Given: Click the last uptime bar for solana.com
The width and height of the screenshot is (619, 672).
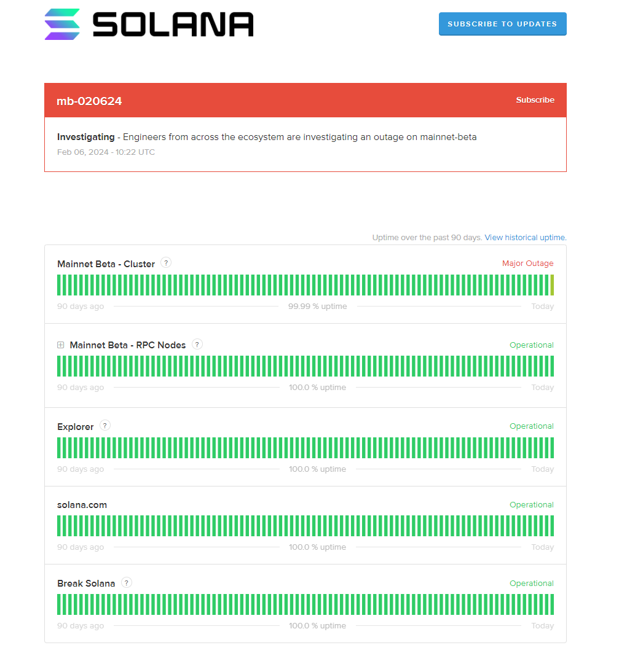Looking at the screenshot, I should coord(552,526).
